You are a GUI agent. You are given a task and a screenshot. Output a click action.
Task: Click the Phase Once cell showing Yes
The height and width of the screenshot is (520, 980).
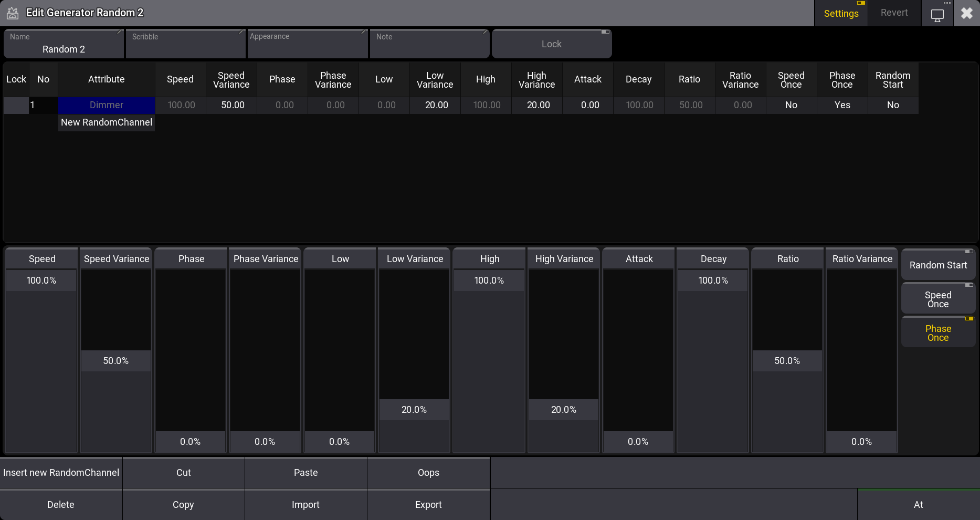(842, 105)
